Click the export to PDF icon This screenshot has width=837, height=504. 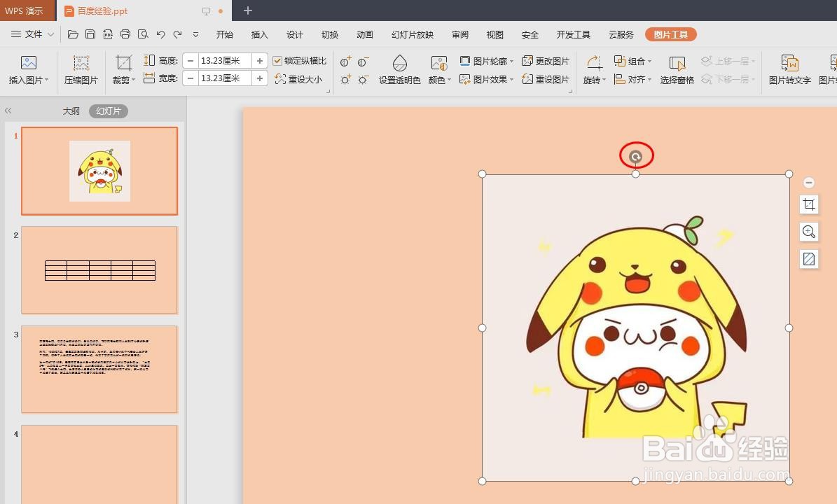point(108,35)
